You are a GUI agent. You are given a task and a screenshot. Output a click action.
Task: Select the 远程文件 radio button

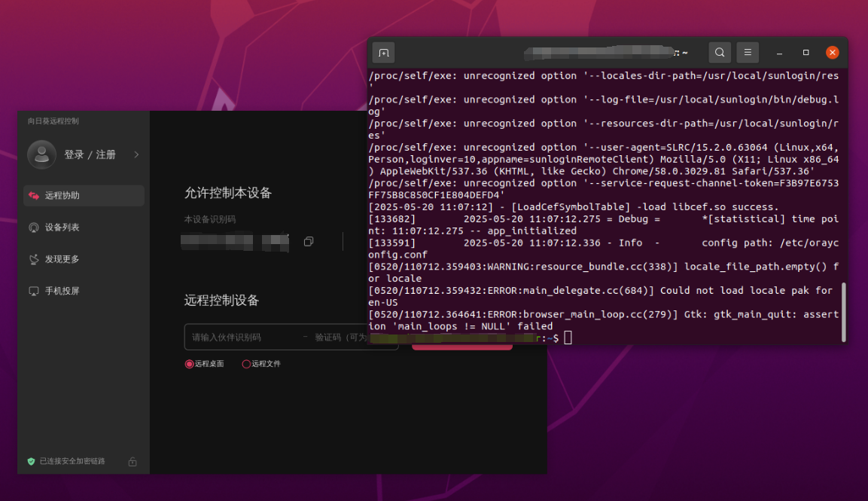[x=246, y=364]
